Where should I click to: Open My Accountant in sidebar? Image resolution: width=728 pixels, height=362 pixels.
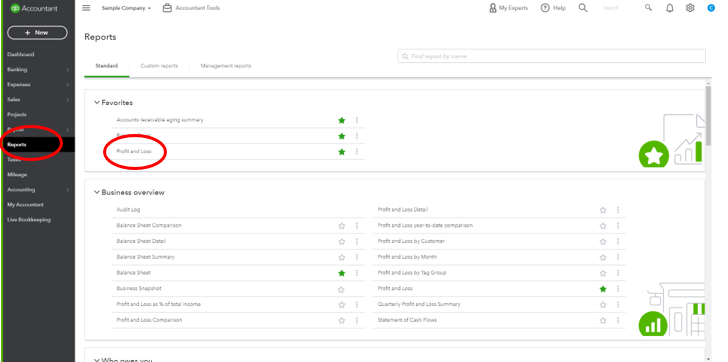pos(26,205)
